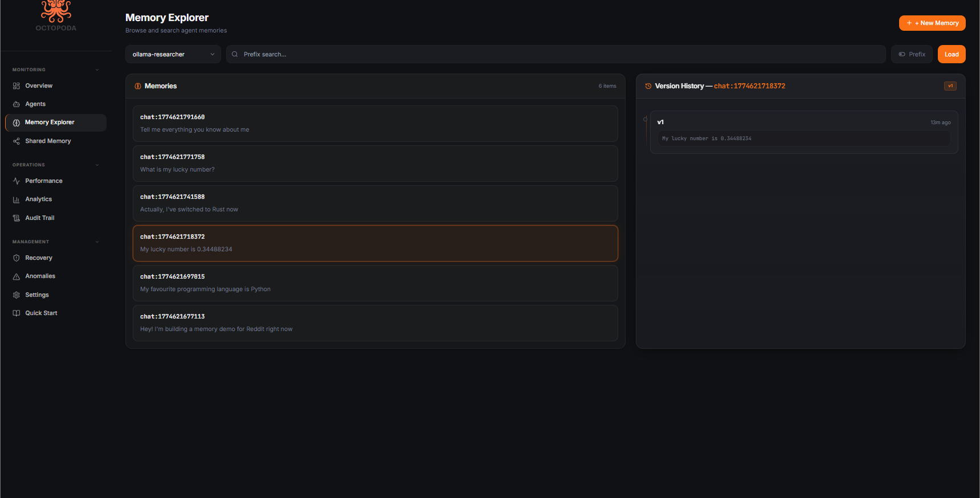Image resolution: width=980 pixels, height=498 pixels.
Task: Click the Version History key chat:1774621718372
Action: pyautogui.click(x=750, y=86)
